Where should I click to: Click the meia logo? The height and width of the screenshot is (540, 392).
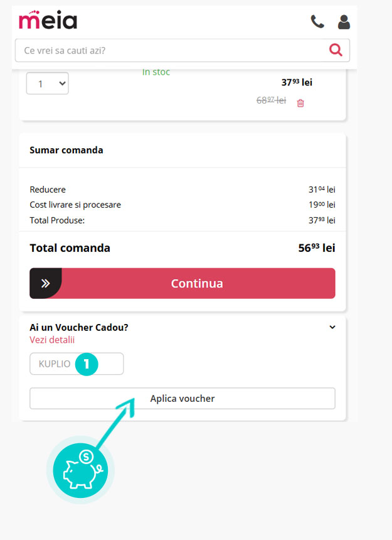(48, 21)
